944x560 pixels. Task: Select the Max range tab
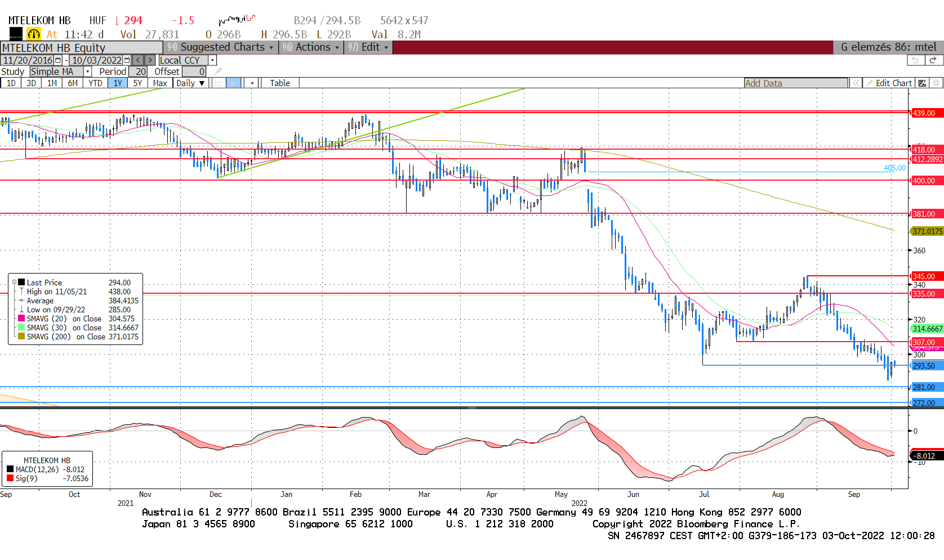point(160,83)
